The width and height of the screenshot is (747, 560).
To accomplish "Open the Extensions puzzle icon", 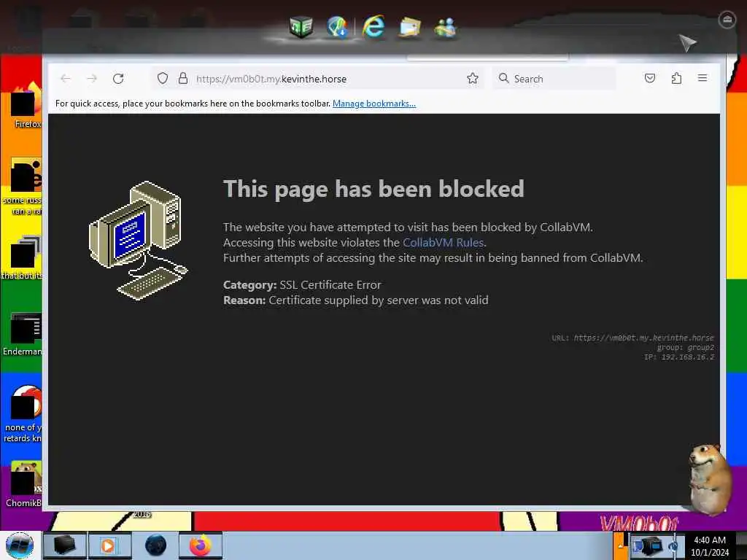I will [x=676, y=78].
